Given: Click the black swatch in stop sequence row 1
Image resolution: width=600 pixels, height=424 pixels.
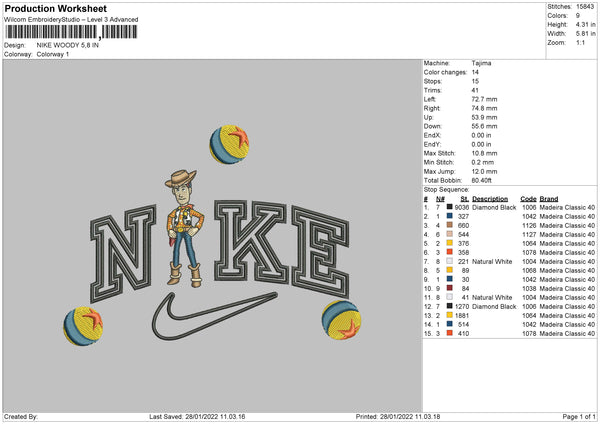Looking at the screenshot, I should [450, 207].
